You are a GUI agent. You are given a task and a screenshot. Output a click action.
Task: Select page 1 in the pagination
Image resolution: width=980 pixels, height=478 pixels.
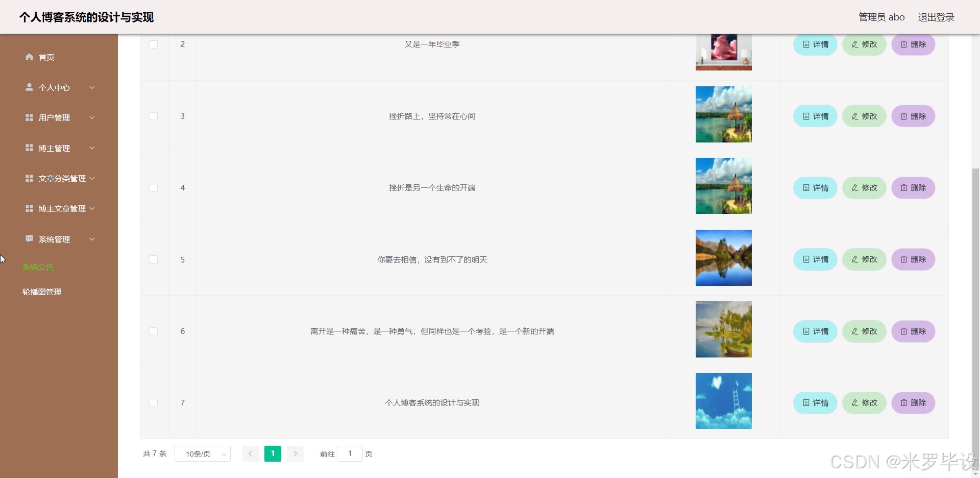[x=273, y=453]
